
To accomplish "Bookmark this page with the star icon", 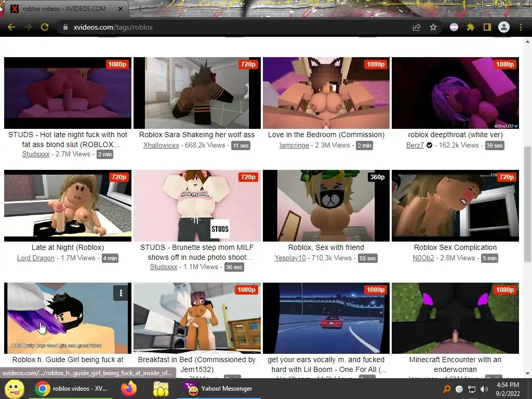I will [x=433, y=27].
